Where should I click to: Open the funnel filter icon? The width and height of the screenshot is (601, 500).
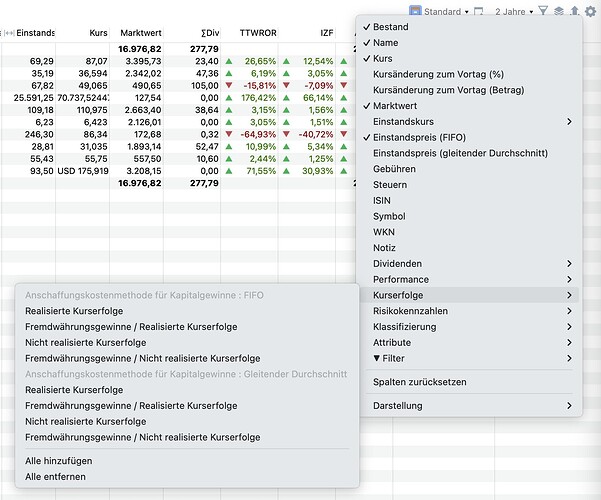coord(543,11)
